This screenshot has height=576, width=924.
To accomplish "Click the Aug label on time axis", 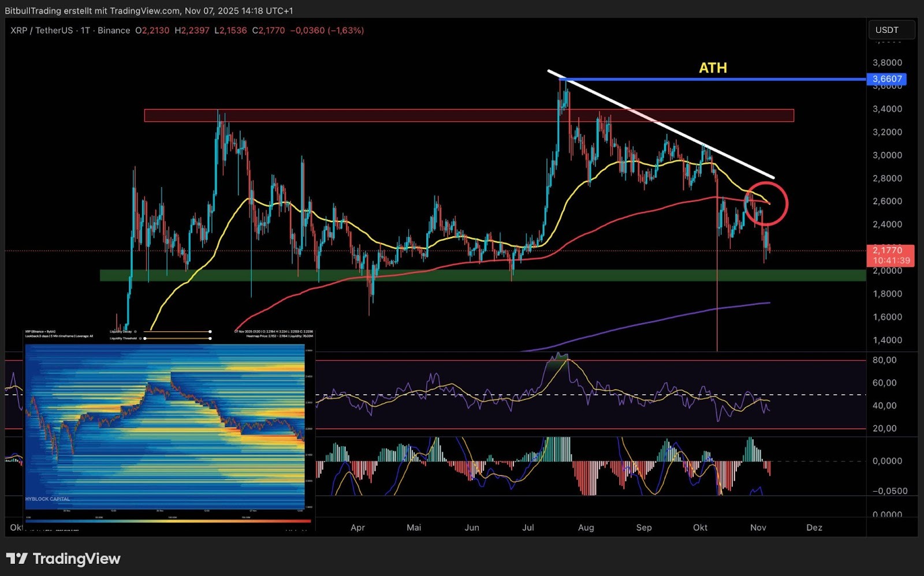I will (x=586, y=528).
